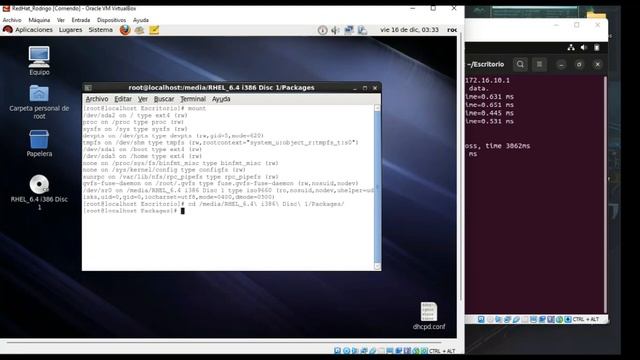Maximize the ~/Escritorio terminal window
Screen dimensions: 640x360
click(579, 64)
